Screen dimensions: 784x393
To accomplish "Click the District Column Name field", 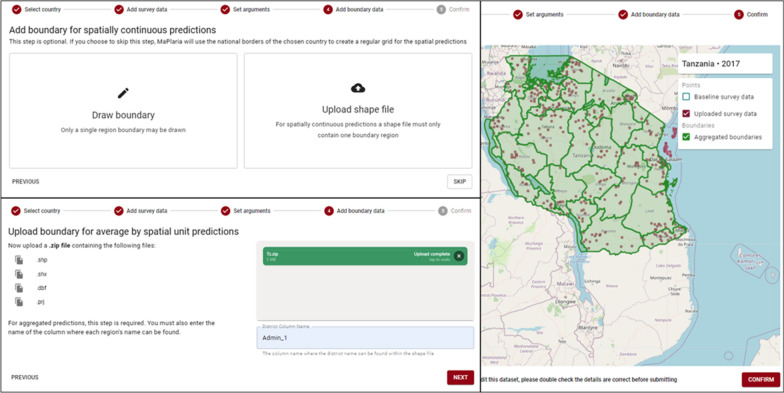I will (x=365, y=338).
